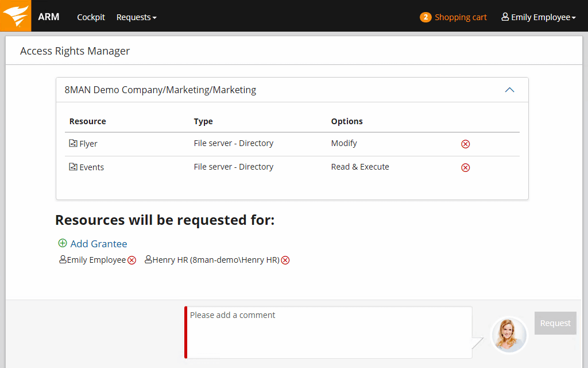Remove the Events resource from the cart
The image size is (588, 368).
[x=466, y=167]
